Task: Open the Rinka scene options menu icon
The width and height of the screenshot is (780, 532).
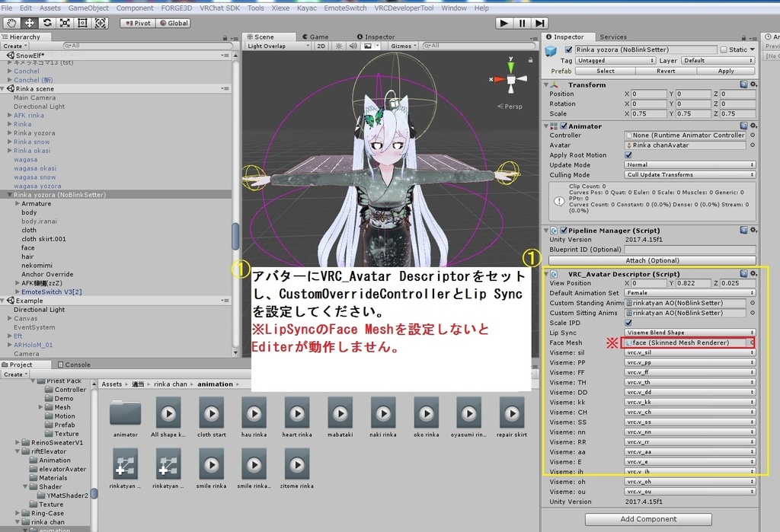Action: [225, 88]
